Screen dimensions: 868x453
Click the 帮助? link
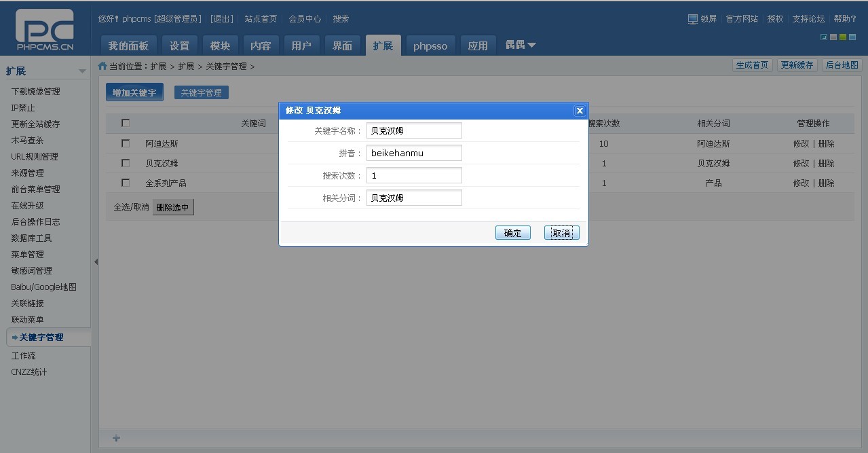click(845, 19)
